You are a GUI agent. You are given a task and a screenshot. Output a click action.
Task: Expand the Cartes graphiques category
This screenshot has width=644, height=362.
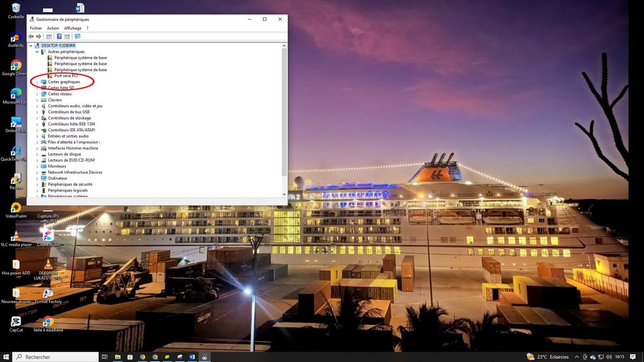coord(37,82)
